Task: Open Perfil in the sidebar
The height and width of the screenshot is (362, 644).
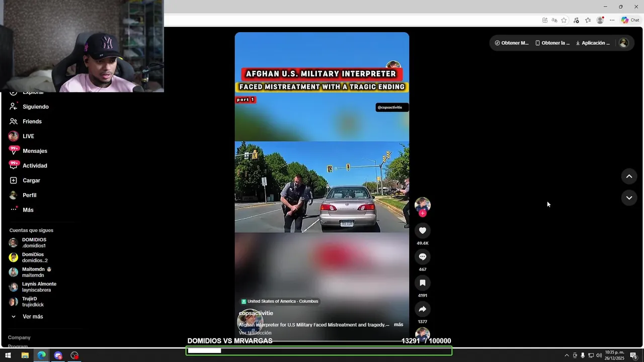Action: tap(29, 195)
